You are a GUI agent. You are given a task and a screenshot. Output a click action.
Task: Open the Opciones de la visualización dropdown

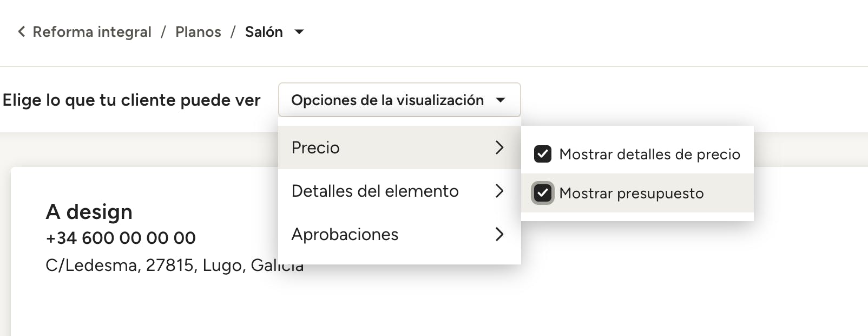[x=387, y=100]
